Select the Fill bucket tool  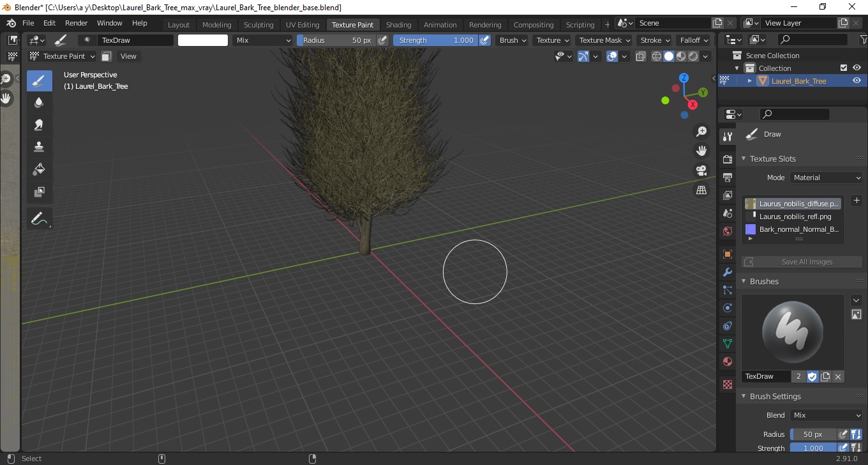coord(39,169)
